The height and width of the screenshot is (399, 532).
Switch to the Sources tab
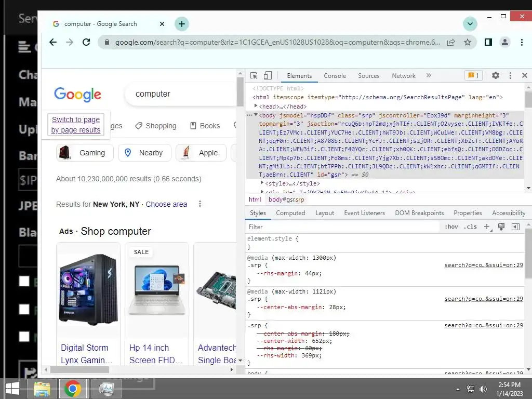coord(368,76)
